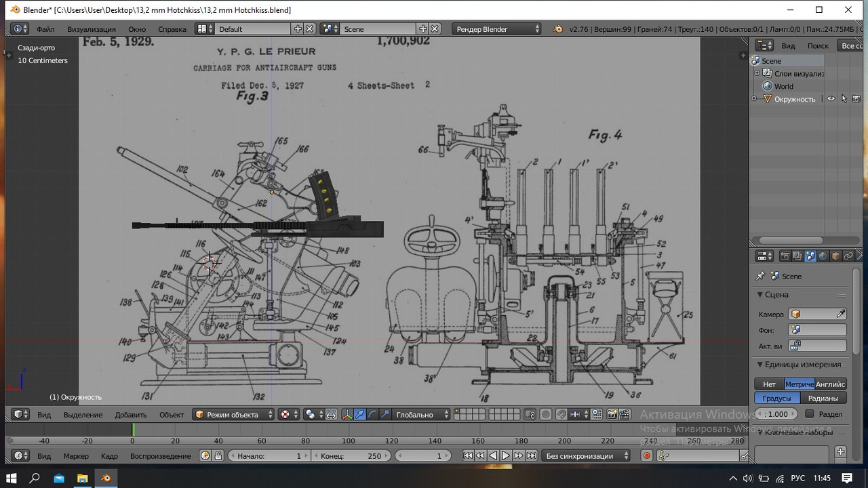Open the outliner Поиск menu
868x488 pixels.
click(x=818, y=45)
